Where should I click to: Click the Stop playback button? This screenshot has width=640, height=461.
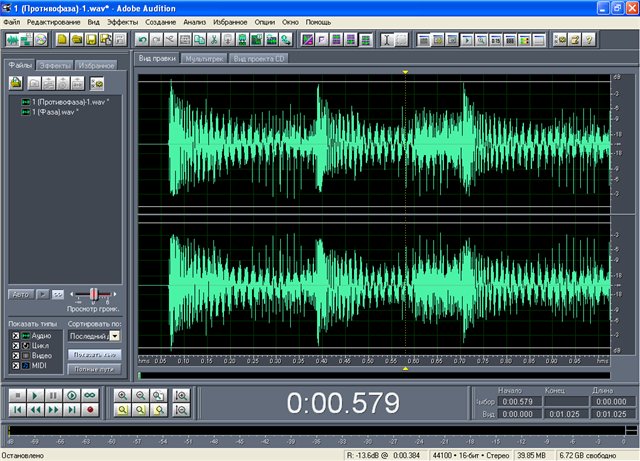pyautogui.click(x=17, y=396)
